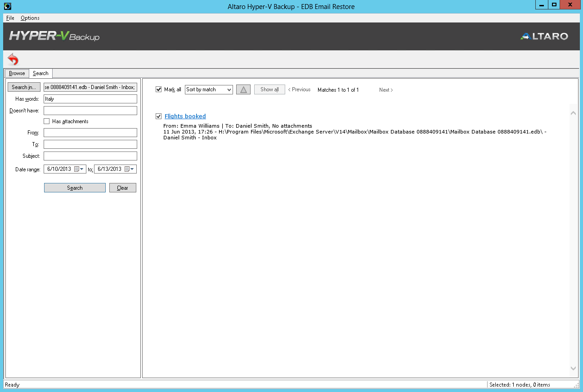Click the Has words field containing Italy
This screenshot has width=583, height=392.
point(90,99)
